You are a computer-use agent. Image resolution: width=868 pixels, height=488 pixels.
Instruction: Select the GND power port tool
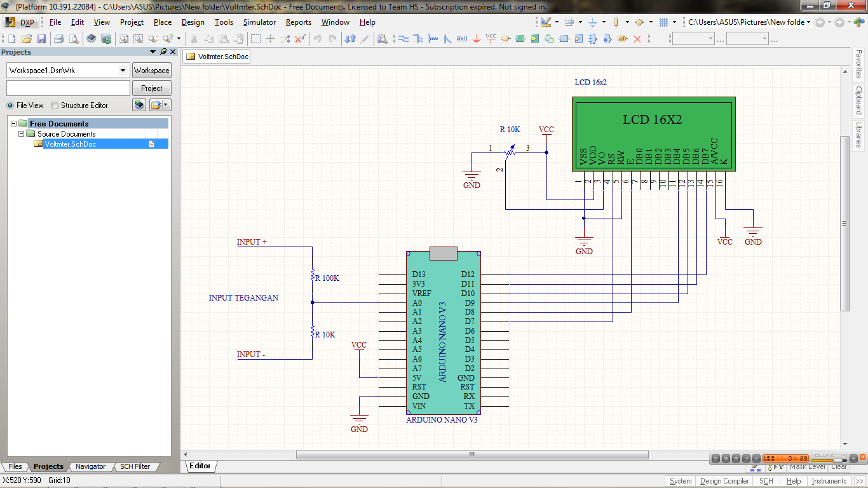tap(477, 38)
